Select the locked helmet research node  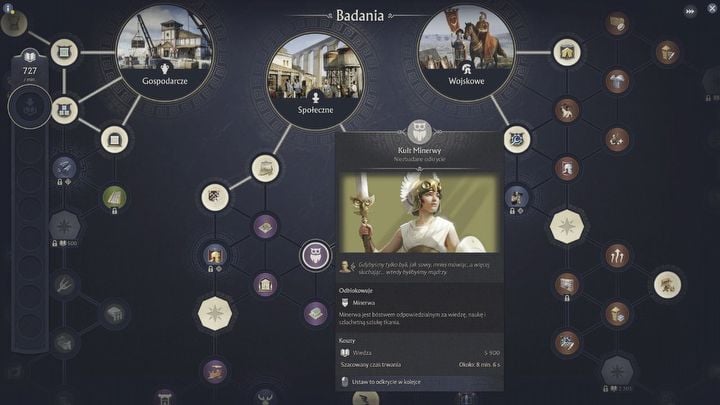coord(215,255)
